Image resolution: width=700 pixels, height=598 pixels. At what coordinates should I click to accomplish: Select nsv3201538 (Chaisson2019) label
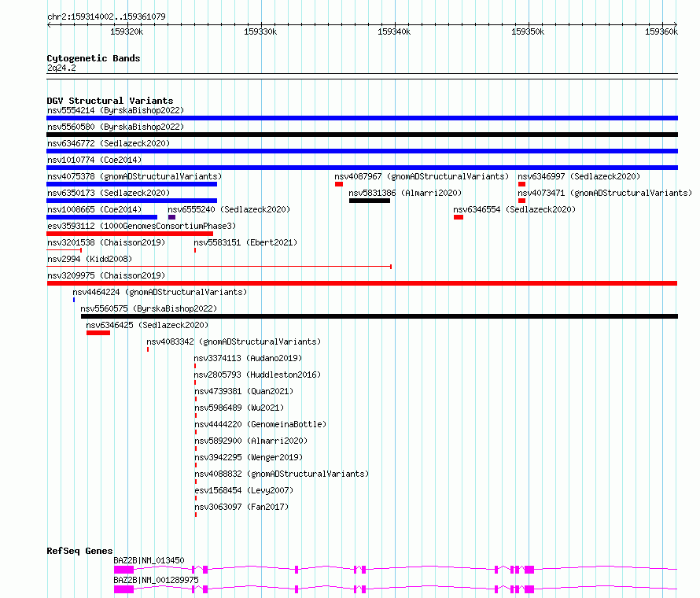pyautogui.click(x=106, y=242)
